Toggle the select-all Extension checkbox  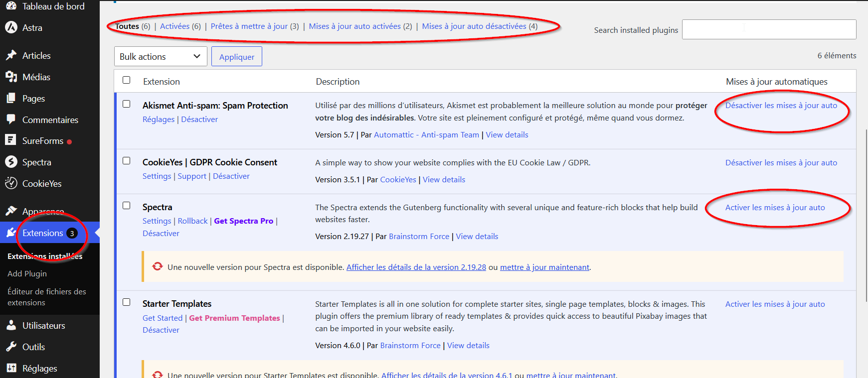(x=127, y=80)
